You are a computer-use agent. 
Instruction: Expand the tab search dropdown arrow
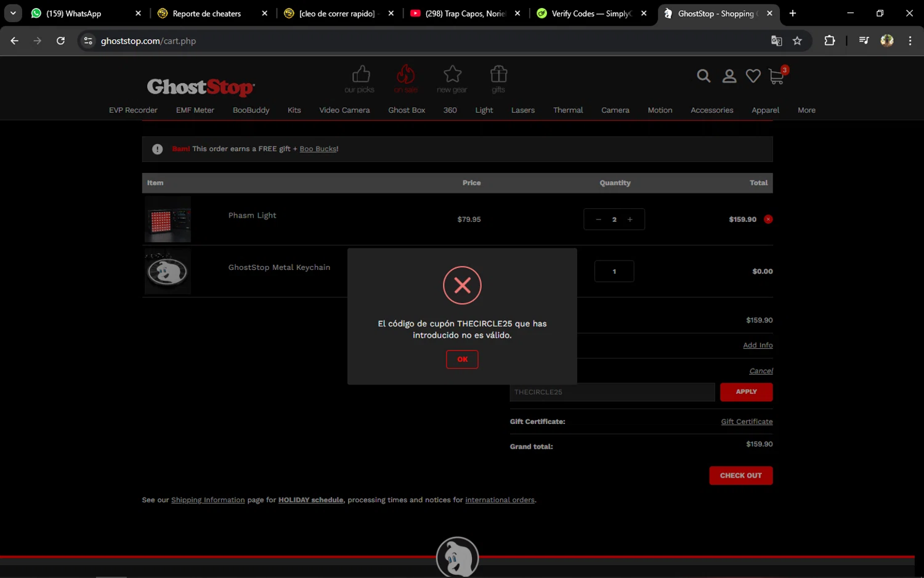pyautogui.click(x=13, y=13)
